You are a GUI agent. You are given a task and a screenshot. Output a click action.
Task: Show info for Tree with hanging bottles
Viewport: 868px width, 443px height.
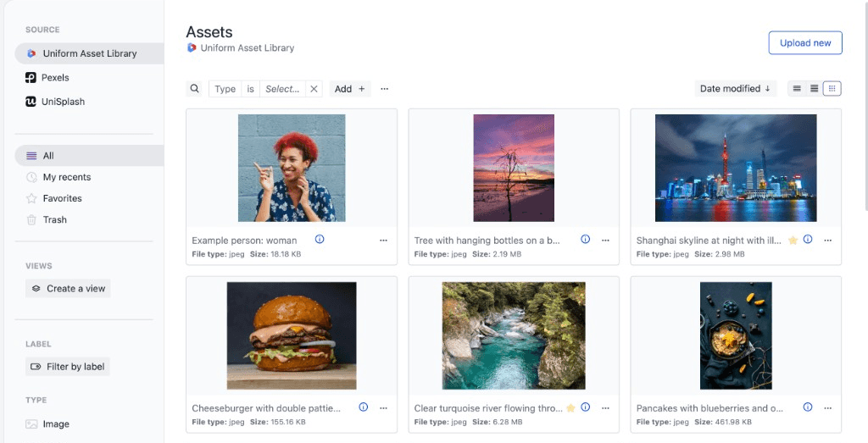point(585,240)
